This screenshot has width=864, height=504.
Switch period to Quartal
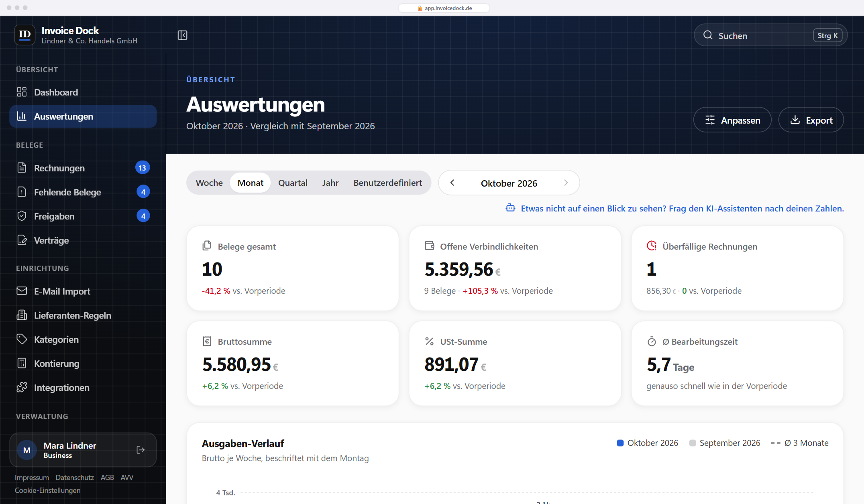coord(293,183)
